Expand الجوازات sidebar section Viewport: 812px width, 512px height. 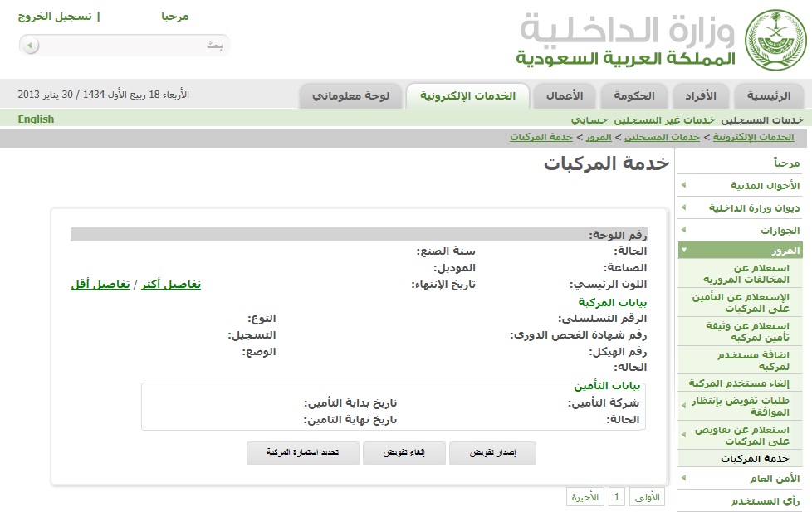click(x=740, y=231)
